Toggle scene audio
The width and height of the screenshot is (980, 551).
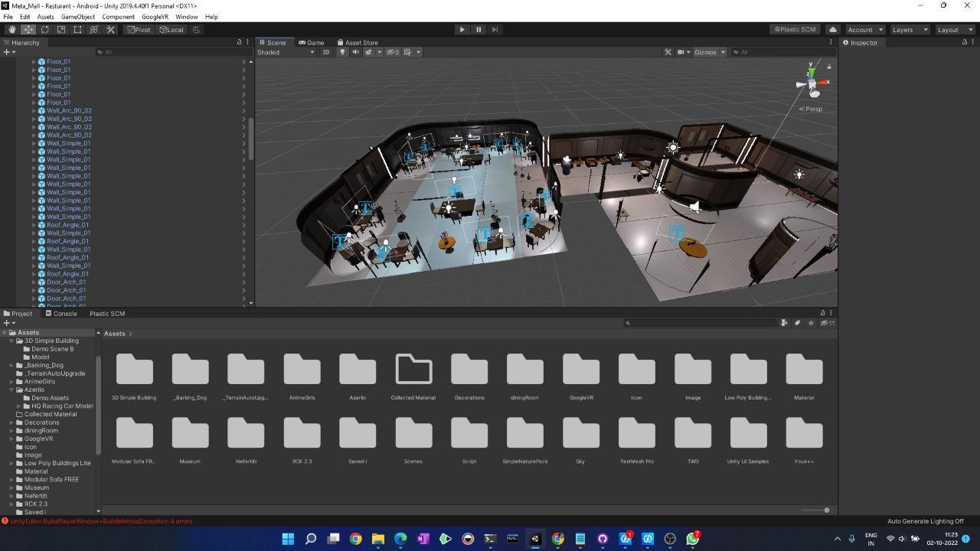point(355,52)
